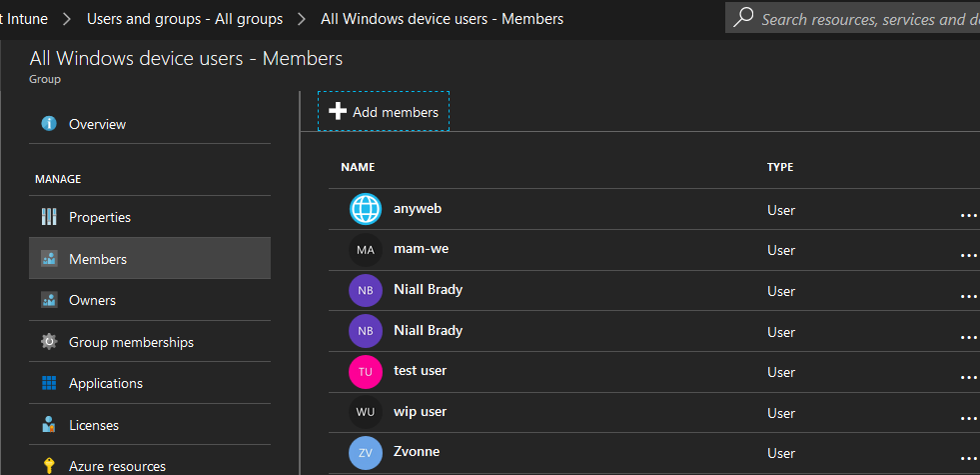Select the Properties sliders icon

coord(49,217)
